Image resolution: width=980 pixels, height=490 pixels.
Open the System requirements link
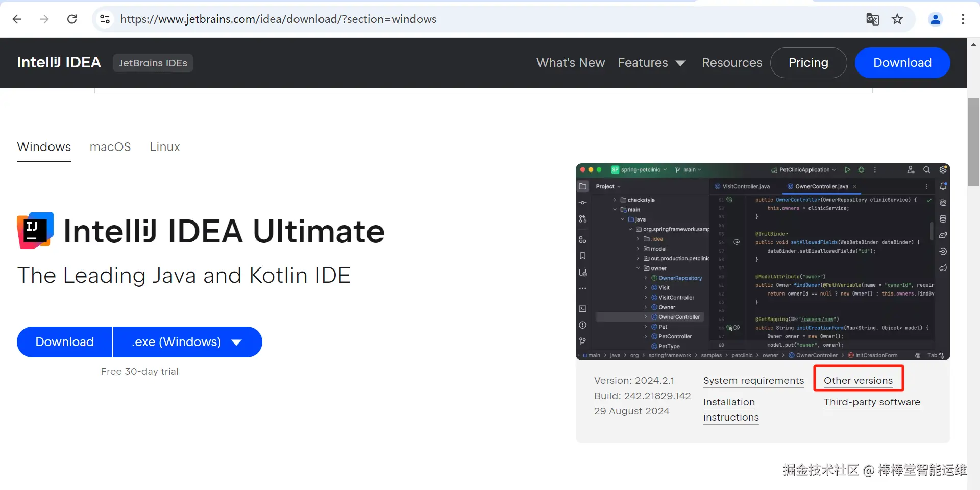[753, 381]
